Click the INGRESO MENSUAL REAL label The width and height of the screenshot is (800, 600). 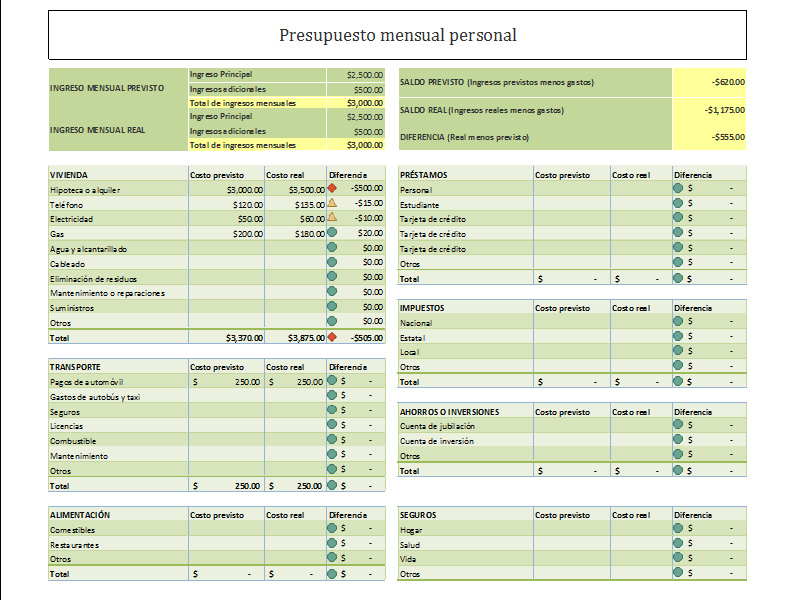click(97, 130)
